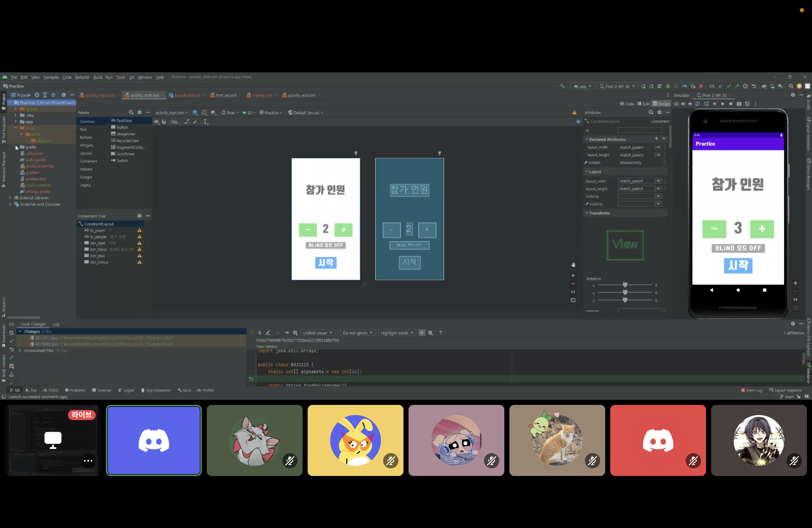The width and height of the screenshot is (812, 528).
Task: Click the emulator 시작 start button
Action: click(738, 266)
